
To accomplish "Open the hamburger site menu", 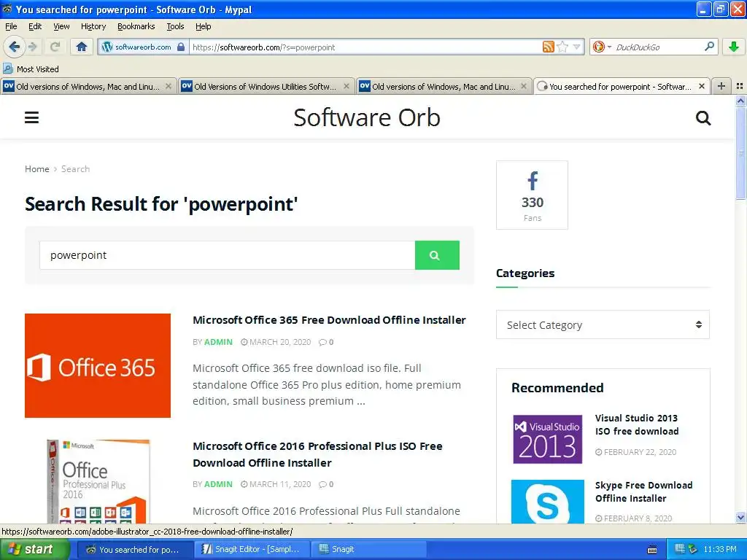I will point(31,117).
